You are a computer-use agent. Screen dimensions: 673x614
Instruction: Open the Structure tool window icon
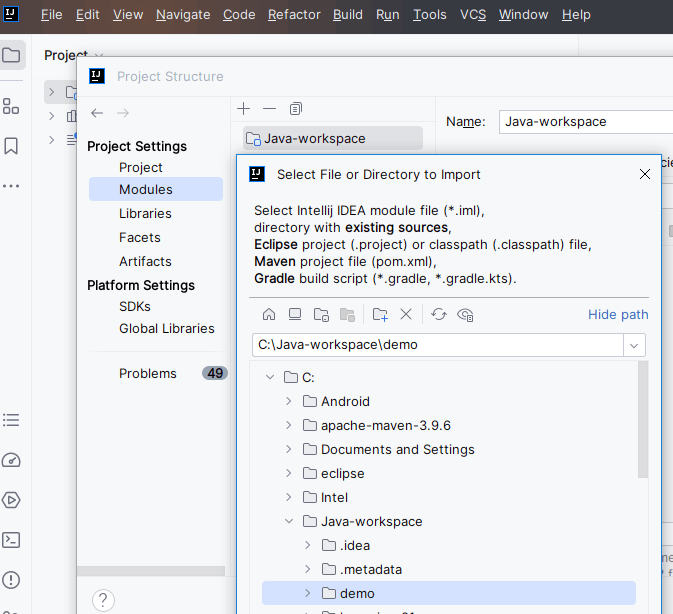click(x=11, y=106)
